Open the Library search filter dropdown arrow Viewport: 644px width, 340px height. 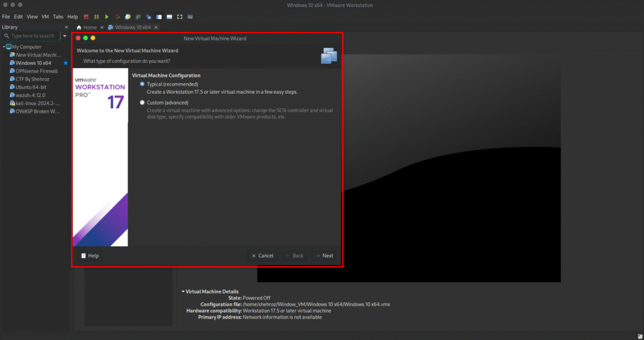coord(65,36)
